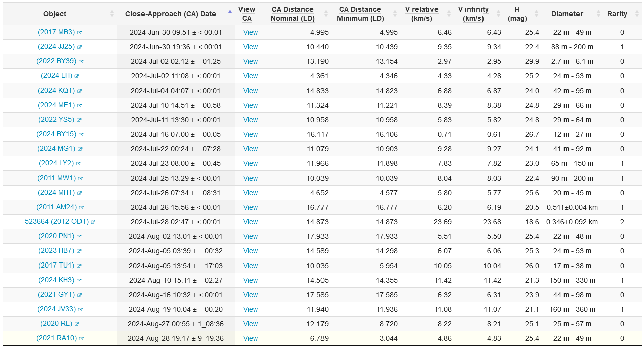The width and height of the screenshot is (644, 350).
Task: Open the (2021 RA10) object link
Action: click(57, 338)
